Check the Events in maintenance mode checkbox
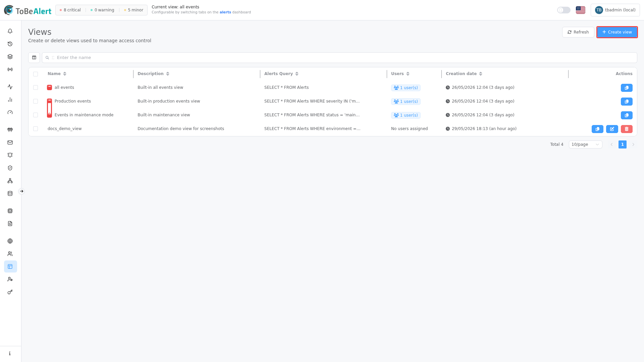 coord(36,115)
